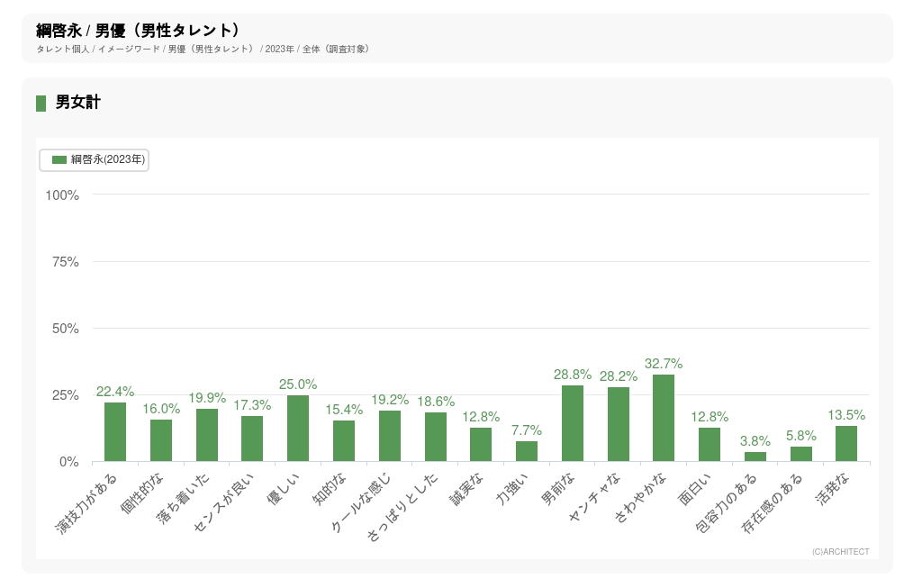This screenshot has width=922, height=588.
Task: Select the 存在感のある 5.8% bar
Action: click(x=801, y=454)
